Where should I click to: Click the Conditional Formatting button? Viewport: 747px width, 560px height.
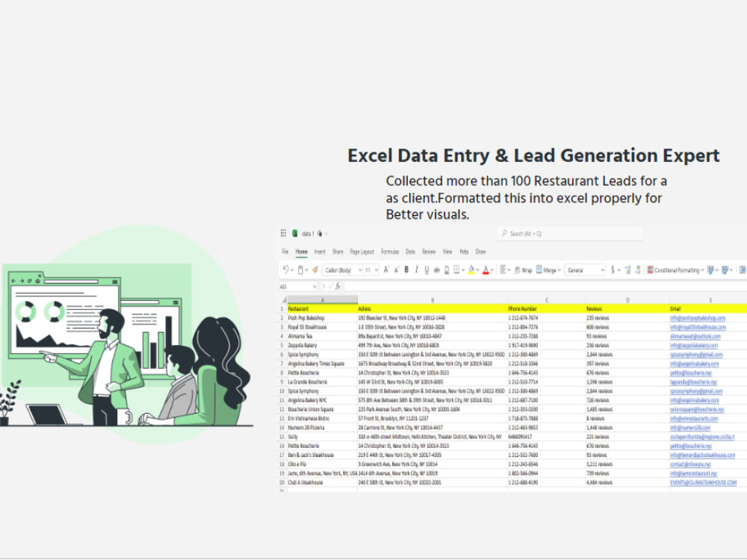pos(675,270)
